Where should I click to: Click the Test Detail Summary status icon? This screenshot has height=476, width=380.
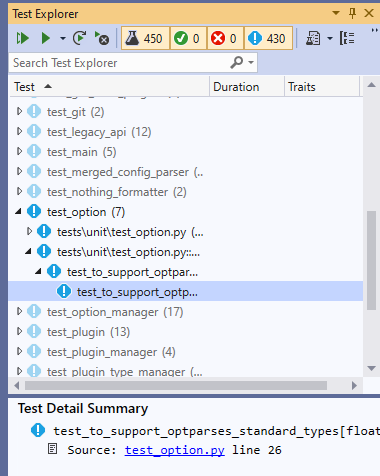[38, 430]
